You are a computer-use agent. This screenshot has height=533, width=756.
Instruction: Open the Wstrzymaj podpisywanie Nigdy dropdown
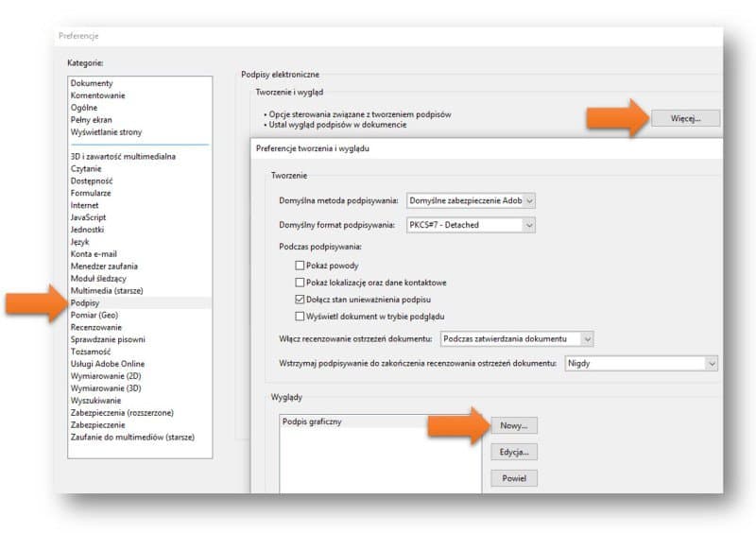point(641,363)
